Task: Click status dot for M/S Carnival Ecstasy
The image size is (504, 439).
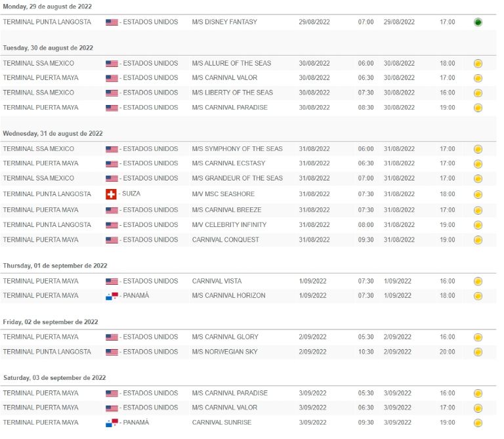Action: pos(478,164)
